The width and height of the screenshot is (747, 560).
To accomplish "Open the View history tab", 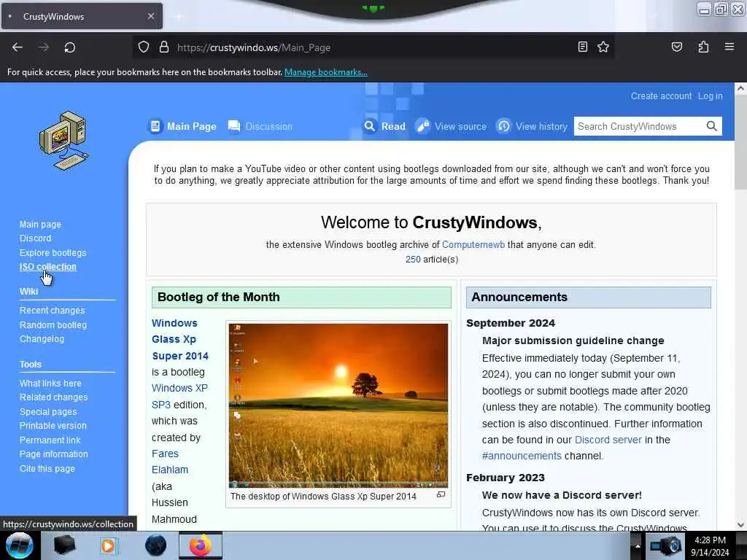I will click(532, 126).
